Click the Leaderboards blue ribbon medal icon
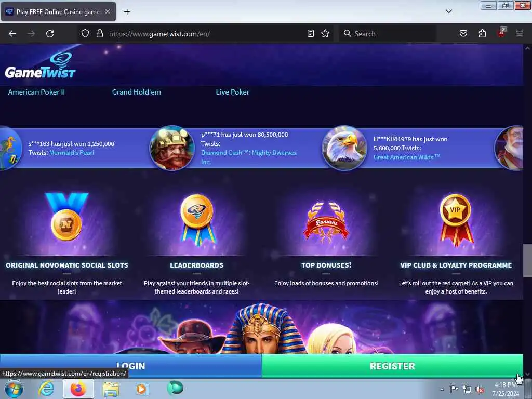The image size is (532, 399). click(197, 220)
